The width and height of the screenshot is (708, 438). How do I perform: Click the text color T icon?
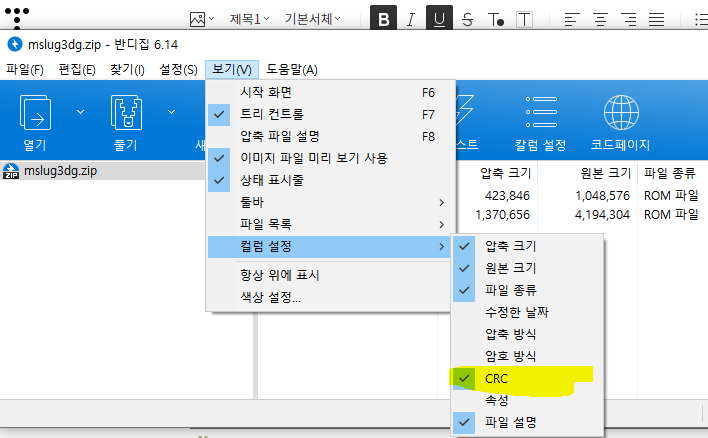click(x=496, y=19)
